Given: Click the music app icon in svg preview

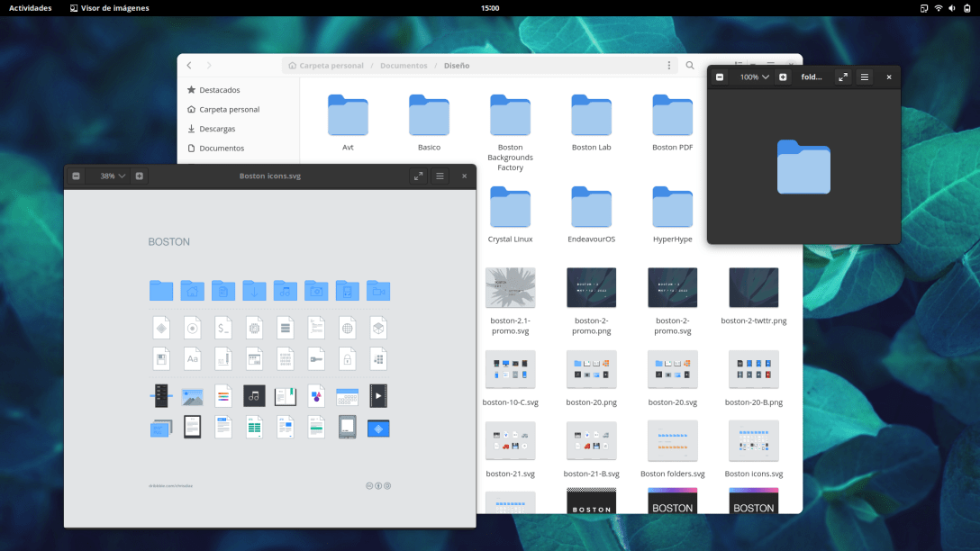Looking at the screenshot, I should 254,395.
